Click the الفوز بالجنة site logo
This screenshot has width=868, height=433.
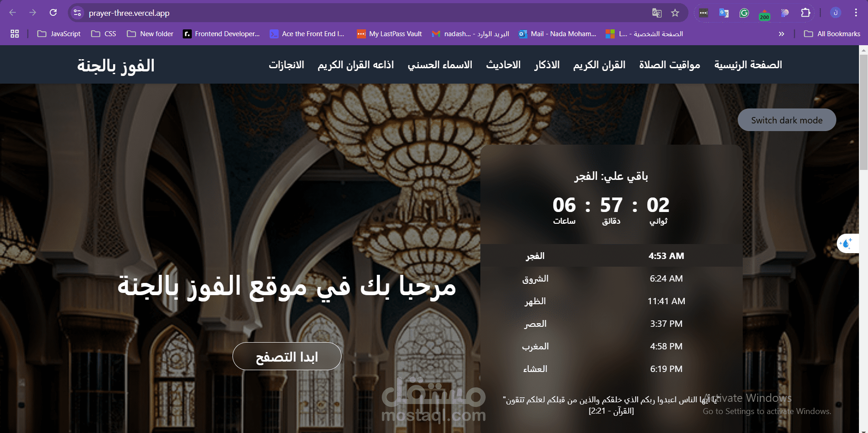pos(116,66)
